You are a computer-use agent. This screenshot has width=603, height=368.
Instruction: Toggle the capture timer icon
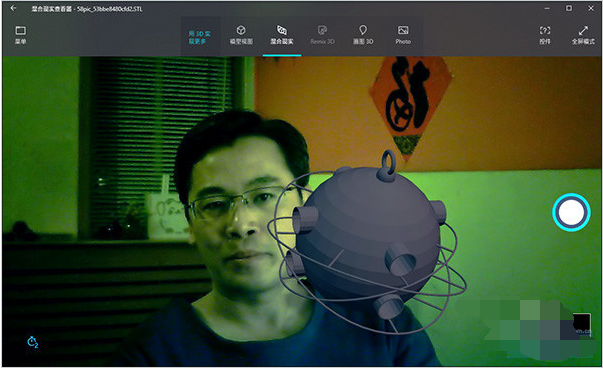[x=33, y=341]
